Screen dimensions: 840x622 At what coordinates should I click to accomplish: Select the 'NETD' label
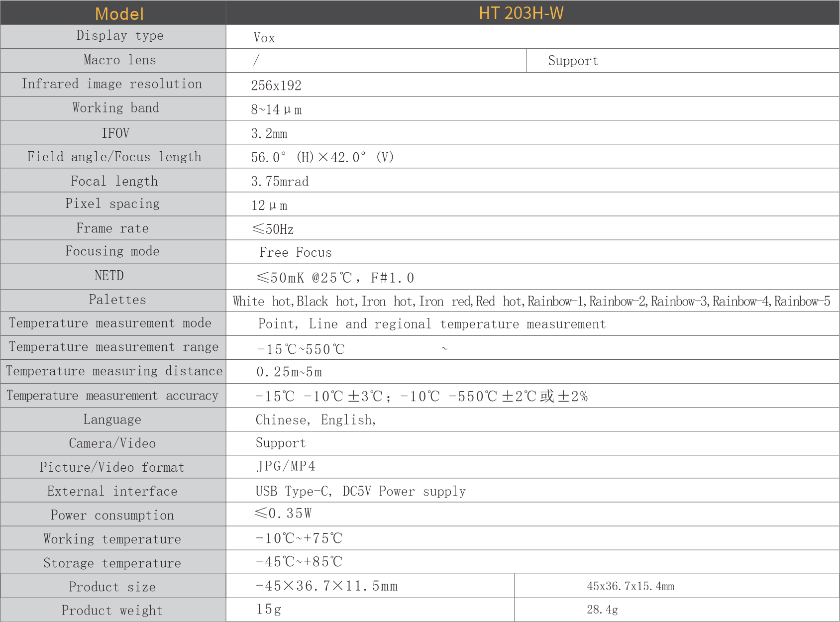coord(109,276)
